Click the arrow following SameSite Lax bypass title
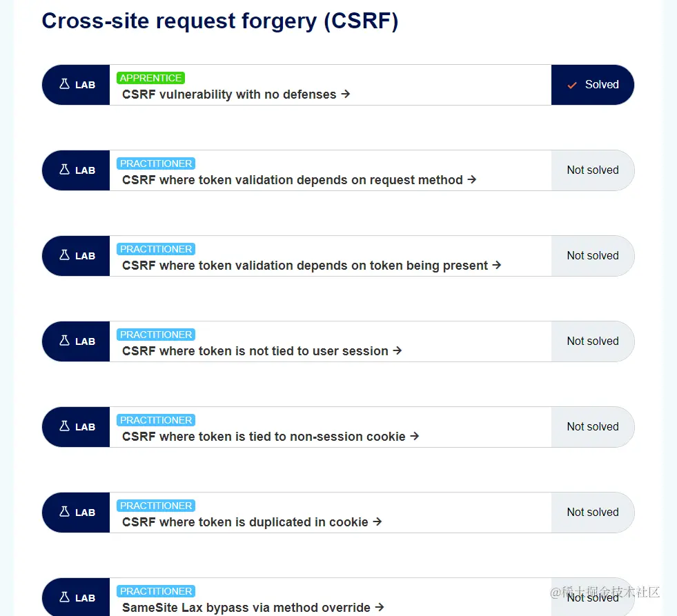 (x=381, y=608)
